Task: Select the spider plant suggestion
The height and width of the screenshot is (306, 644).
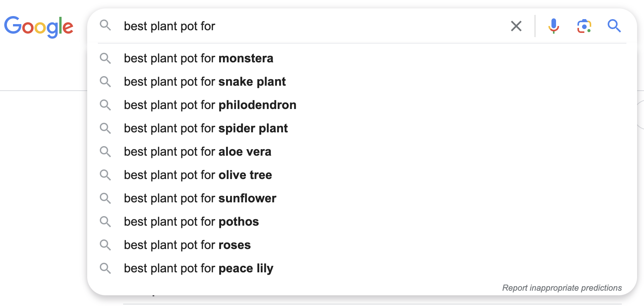Action: click(206, 128)
